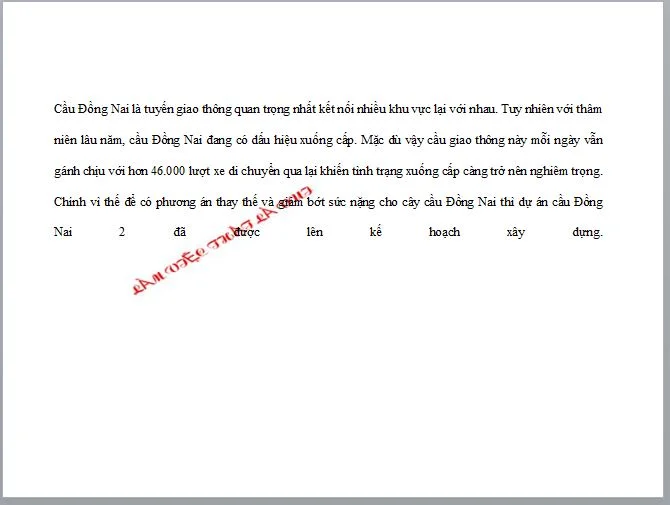Viewport: 670px width, 505px height.
Task: Click the word "cây" in the fourth line
Action: [x=411, y=203]
